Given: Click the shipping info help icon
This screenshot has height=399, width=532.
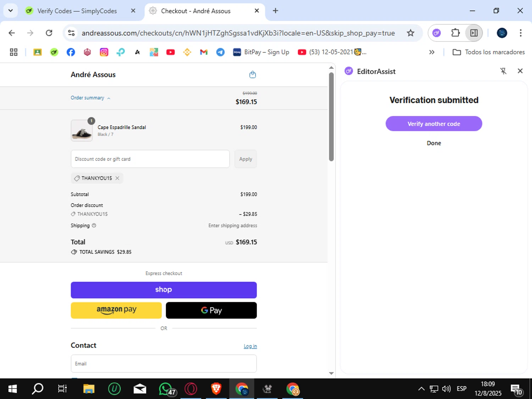Looking at the screenshot, I should click(x=94, y=226).
